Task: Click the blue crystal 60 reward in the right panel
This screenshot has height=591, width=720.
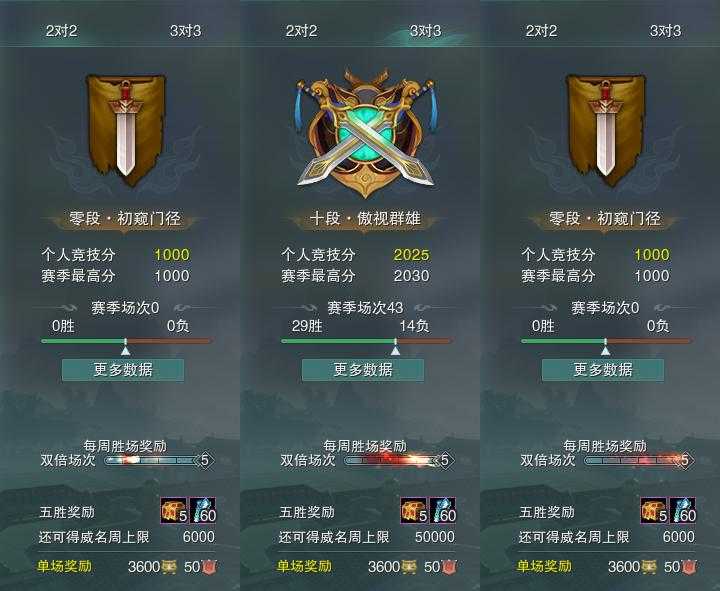Action: tap(683, 511)
